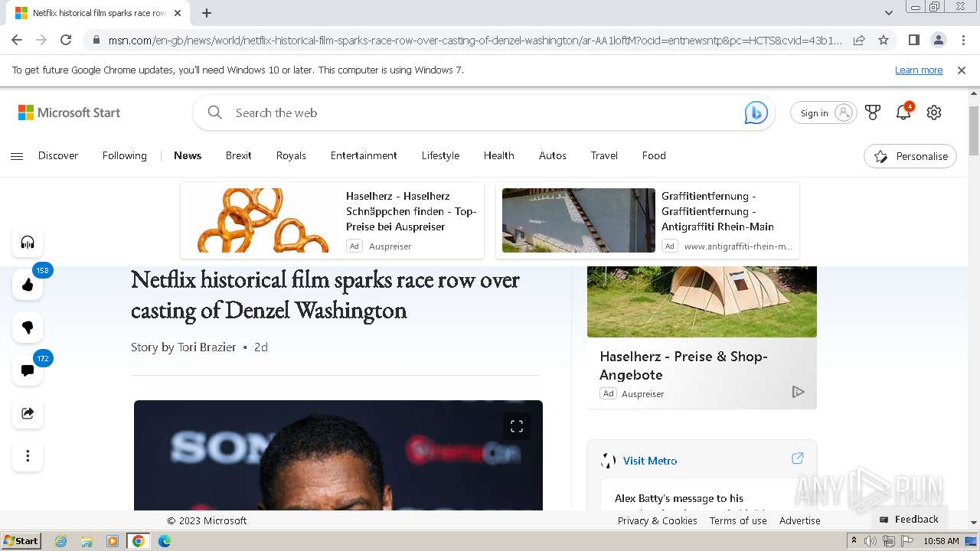980x551 pixels.
Task: Open Chrome profile avatar icon
Action: (x=939, y=40)
